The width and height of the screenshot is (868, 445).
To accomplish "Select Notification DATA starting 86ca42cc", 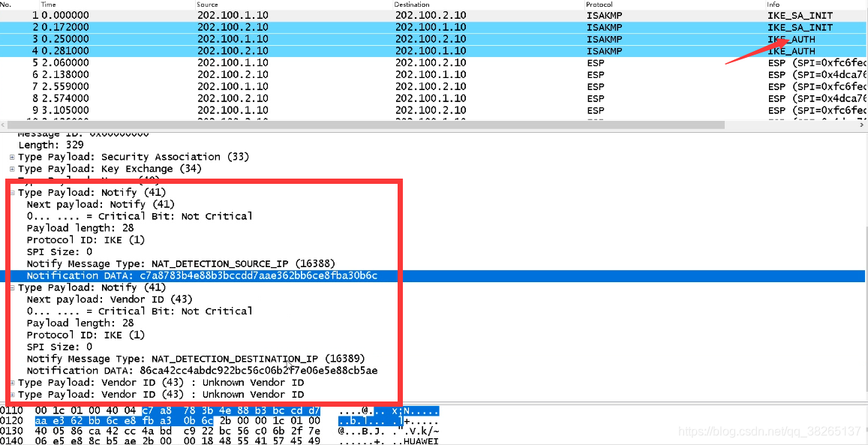I will (x=202, y=370).
